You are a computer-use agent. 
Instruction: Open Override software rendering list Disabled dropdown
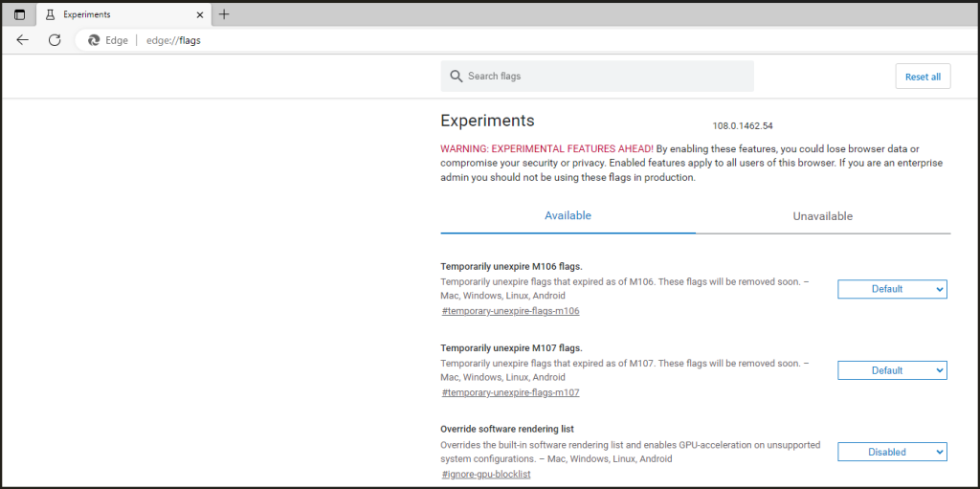coord(892,452)
